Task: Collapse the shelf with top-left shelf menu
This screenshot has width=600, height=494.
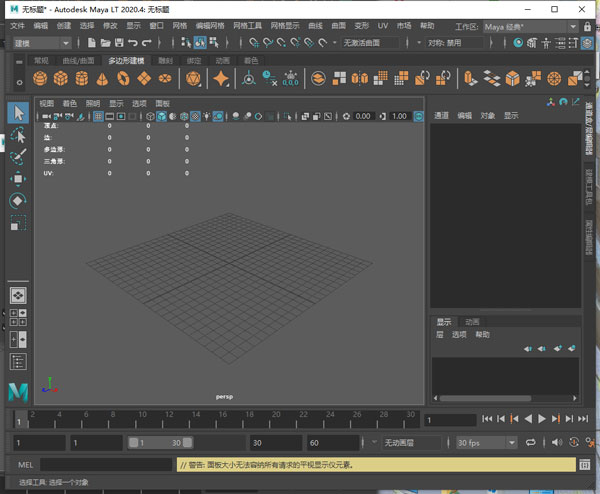Action: point(19,61)
